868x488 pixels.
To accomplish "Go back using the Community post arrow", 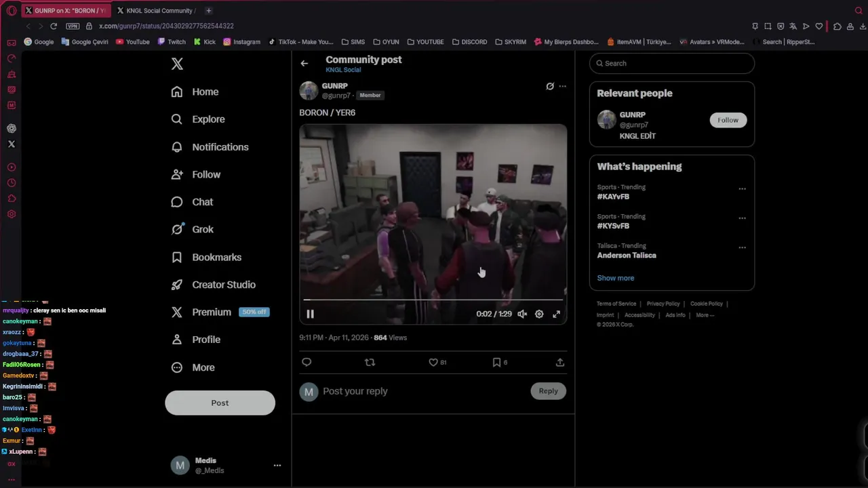I will [x=304, y=63].
